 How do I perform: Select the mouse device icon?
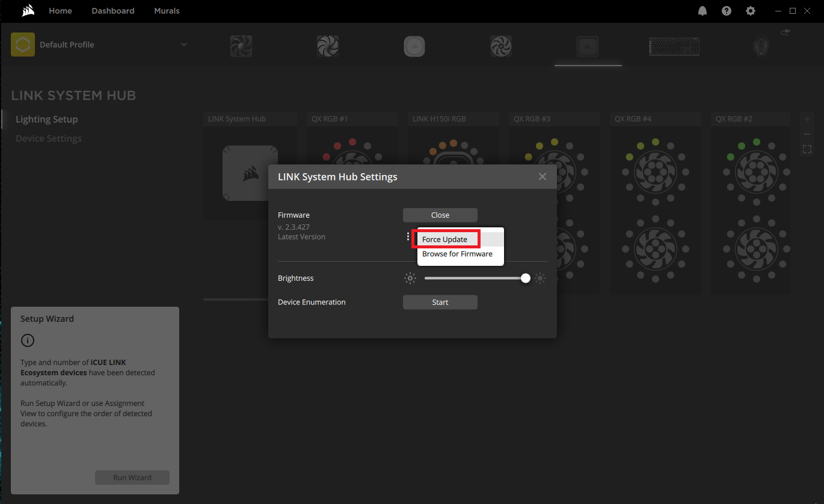pyautogui.click(x=760, y=46)
